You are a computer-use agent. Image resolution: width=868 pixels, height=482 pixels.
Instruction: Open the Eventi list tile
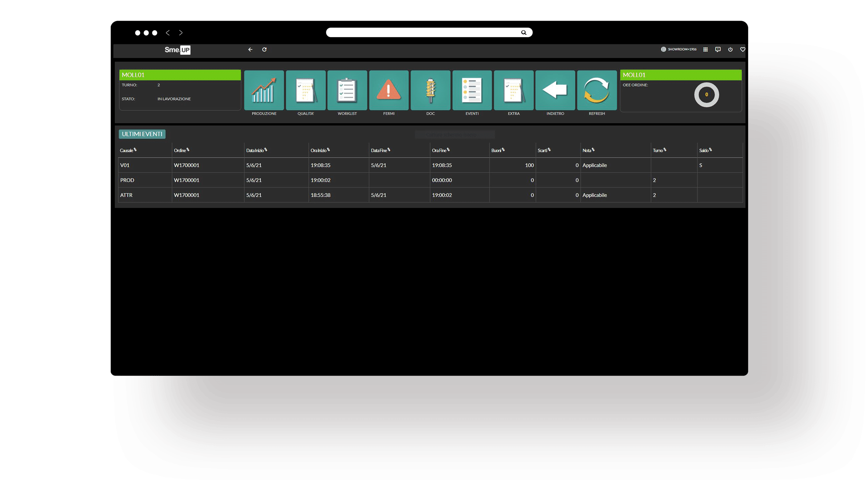pyautogui.click(x=472, y=90)
